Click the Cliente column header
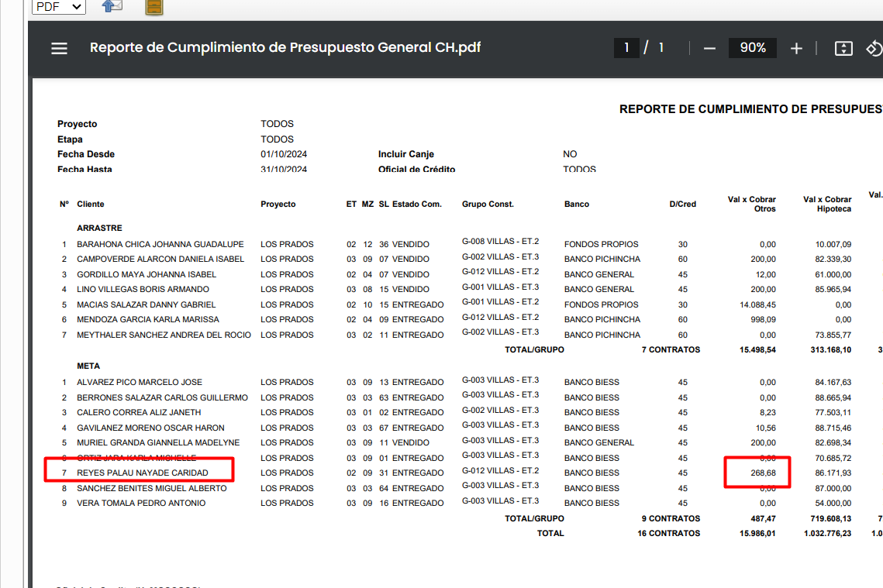The image size is (883, 588). 90,205
